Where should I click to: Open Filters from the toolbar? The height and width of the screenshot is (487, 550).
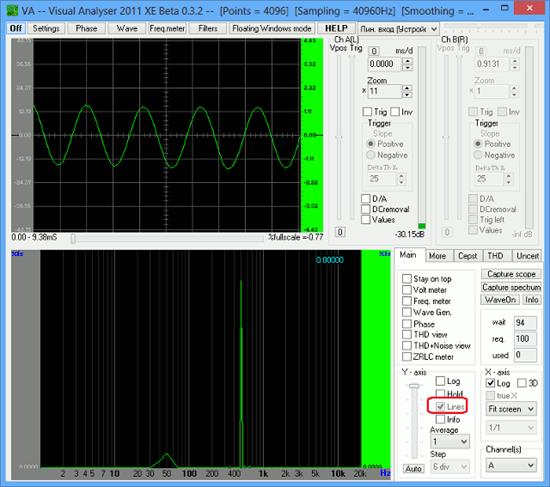(208, 28)
